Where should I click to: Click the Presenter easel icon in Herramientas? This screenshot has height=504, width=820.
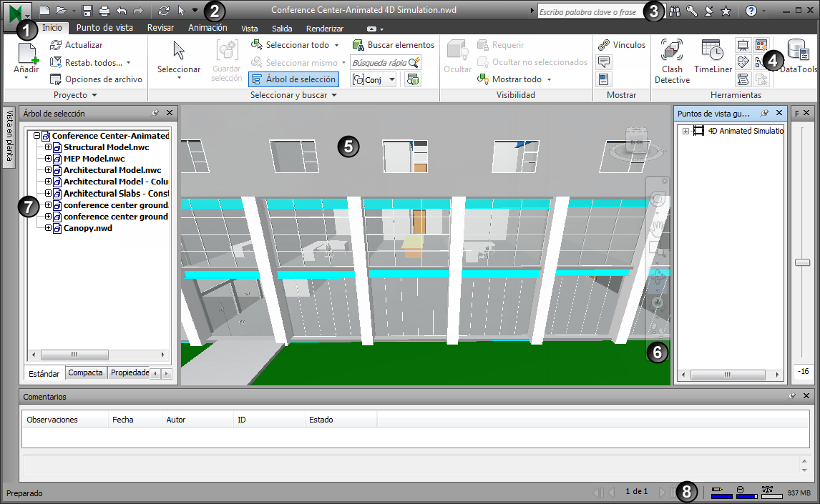coord(743,45)
